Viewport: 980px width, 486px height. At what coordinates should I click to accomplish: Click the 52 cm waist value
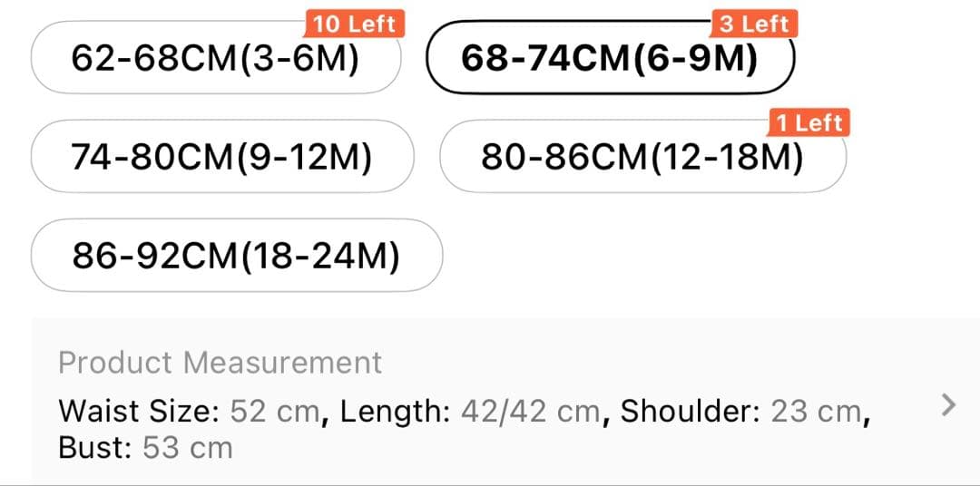(x=274, y=412)
